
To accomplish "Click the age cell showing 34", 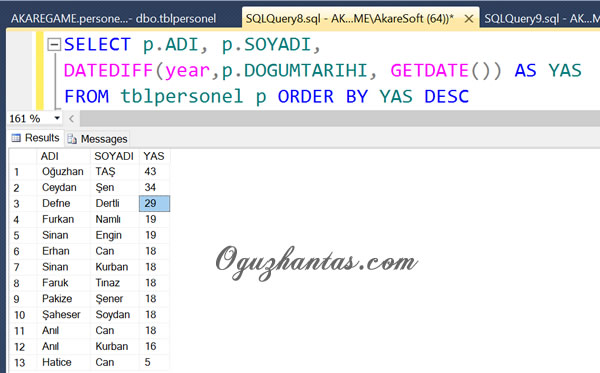I will point(154,187).
